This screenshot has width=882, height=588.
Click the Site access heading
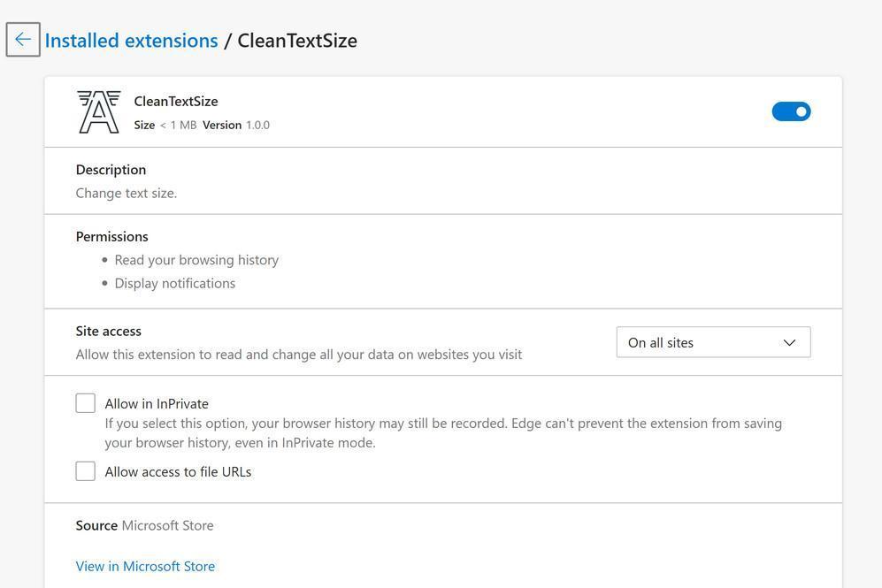click(108, 331)
